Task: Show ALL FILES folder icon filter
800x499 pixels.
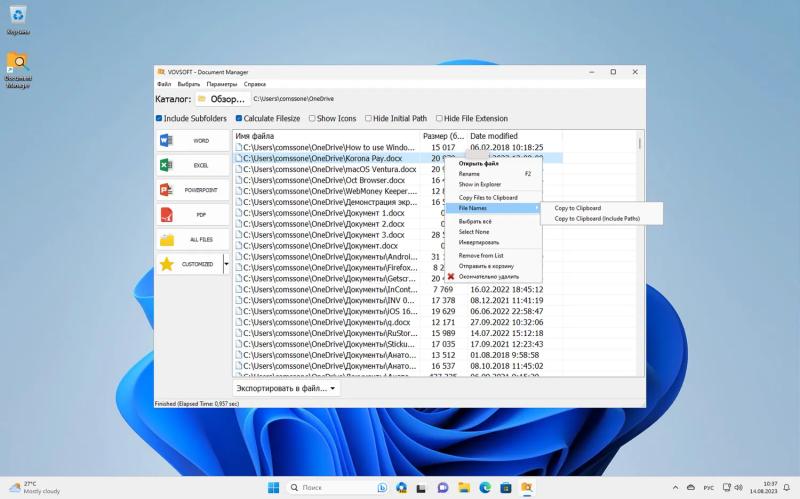Action: click(166, 239)
